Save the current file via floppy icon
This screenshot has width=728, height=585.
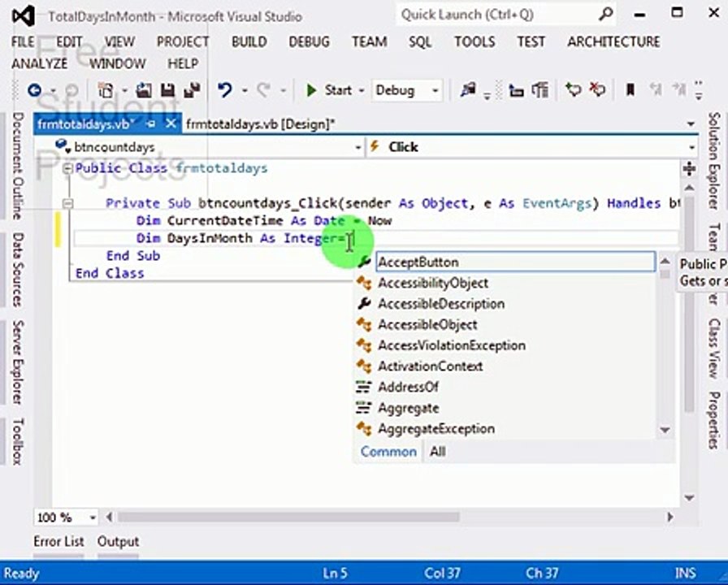tap(168, 90)
